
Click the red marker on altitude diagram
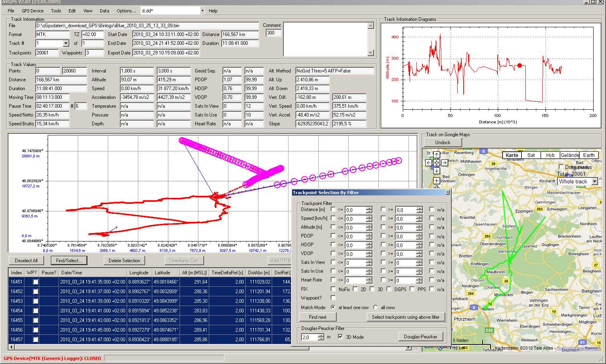pos(520,65)
